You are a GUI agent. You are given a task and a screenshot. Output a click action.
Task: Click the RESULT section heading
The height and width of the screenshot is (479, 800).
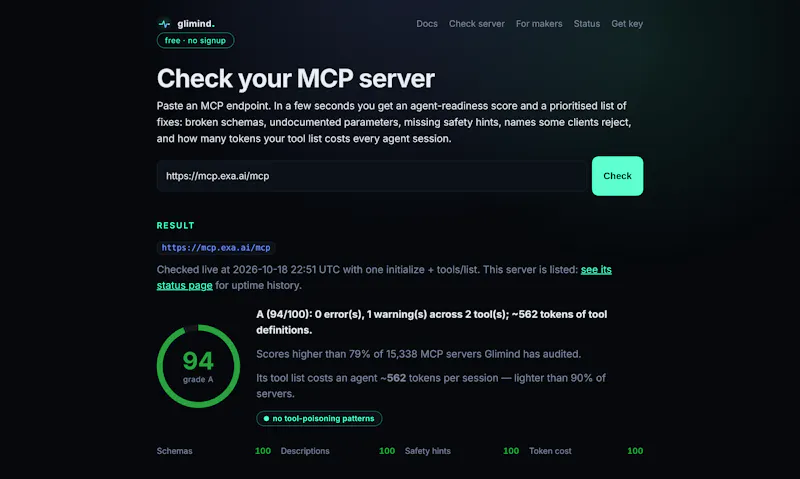(x=176, y=225)
